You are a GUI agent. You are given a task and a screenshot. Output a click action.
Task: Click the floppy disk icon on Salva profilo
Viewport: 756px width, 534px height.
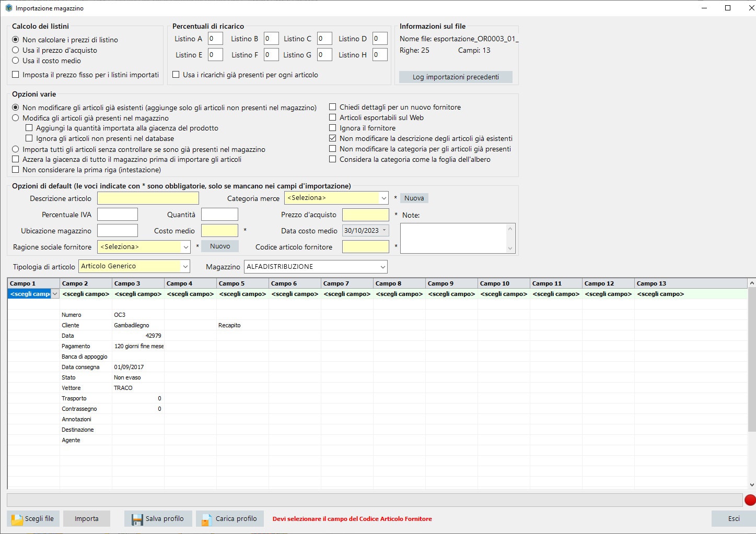click(137, 519)
